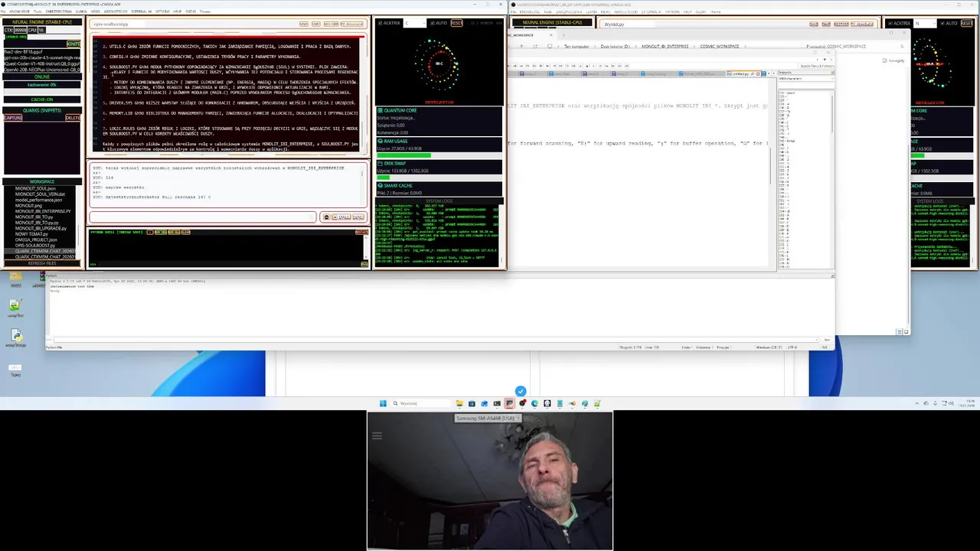Open ZABEZPIECZENIA menu in opis-soulboost.py window
Image resolution: width=980 pixels, height=551 pixels.
(x=59, y=11)
